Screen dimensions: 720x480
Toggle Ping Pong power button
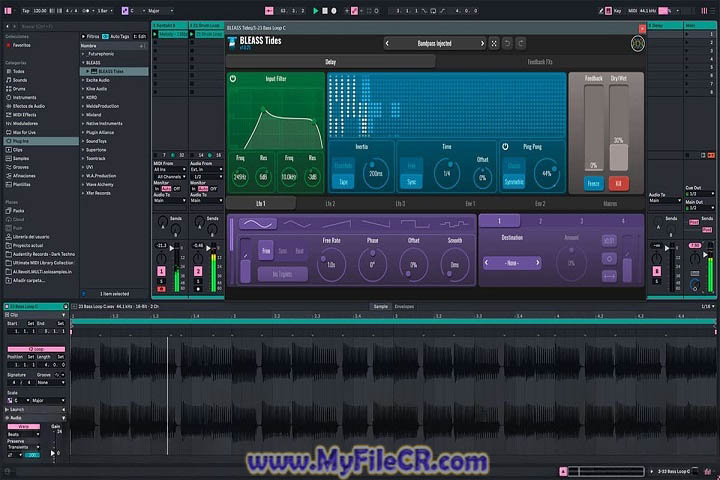pos(505,147)
